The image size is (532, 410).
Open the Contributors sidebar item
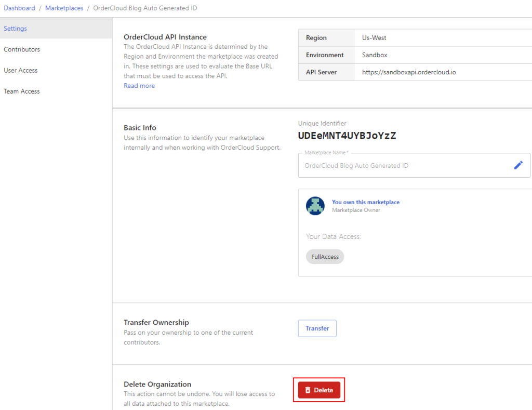(x=56, y=49)
